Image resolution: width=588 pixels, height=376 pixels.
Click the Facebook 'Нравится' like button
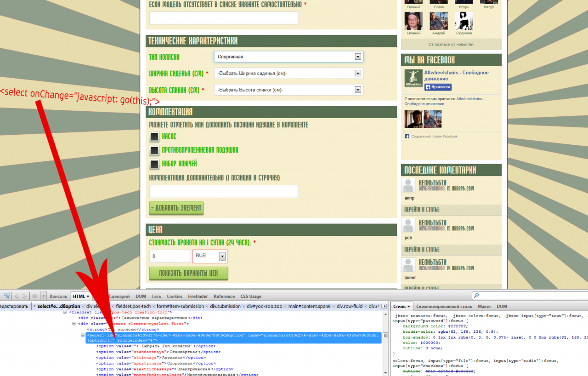tap(438, 87)
